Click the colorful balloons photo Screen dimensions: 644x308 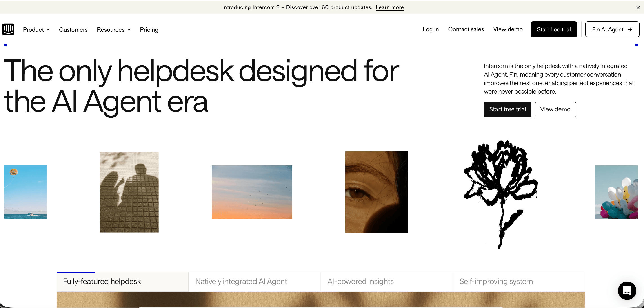tap(616, 192)
